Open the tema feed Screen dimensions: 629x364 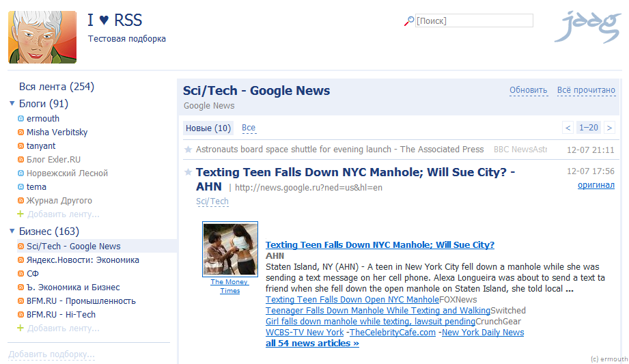coord(36,186)
